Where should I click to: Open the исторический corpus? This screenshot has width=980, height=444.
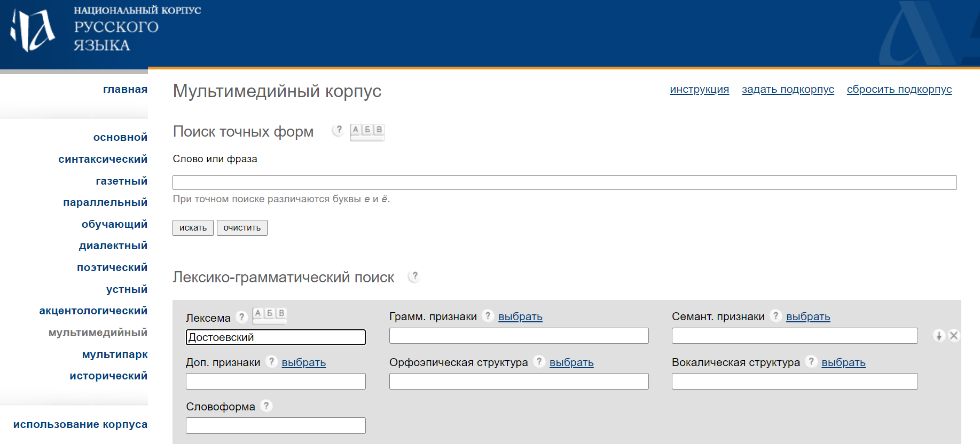coord(108,376)
